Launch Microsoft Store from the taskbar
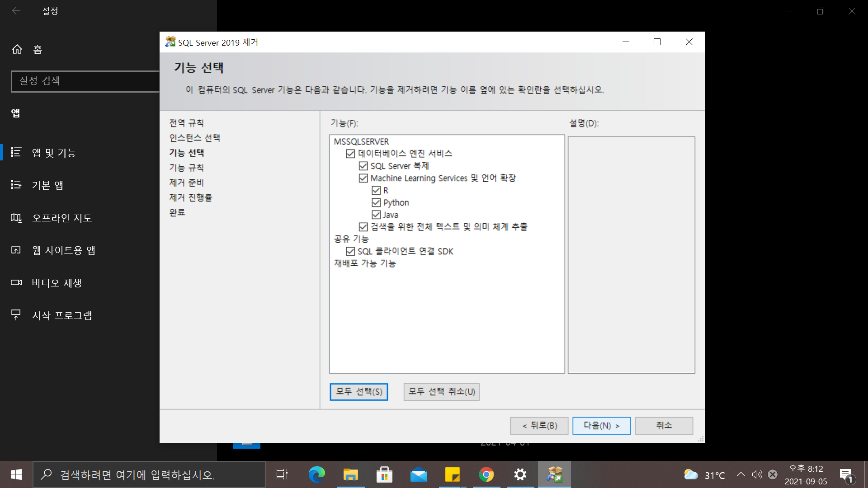 click(384, 474)
